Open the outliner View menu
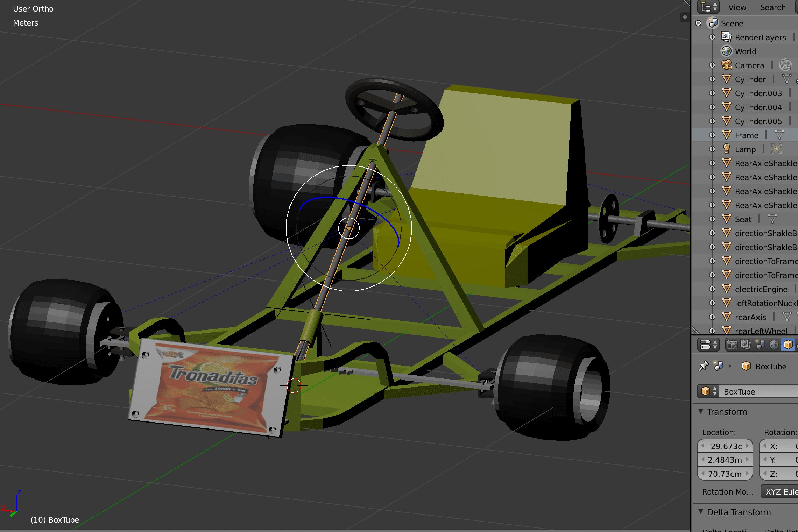The height and width of the screenshot is (532, 798). [x=737, y=7]
